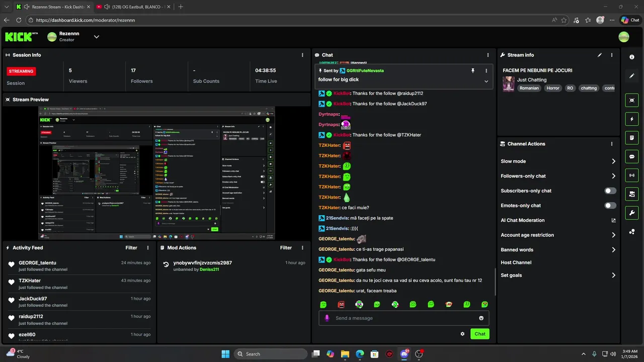Click the pencil edit icon in right sidebar
This screenshot has height=362, width=644.
[632, 76]
